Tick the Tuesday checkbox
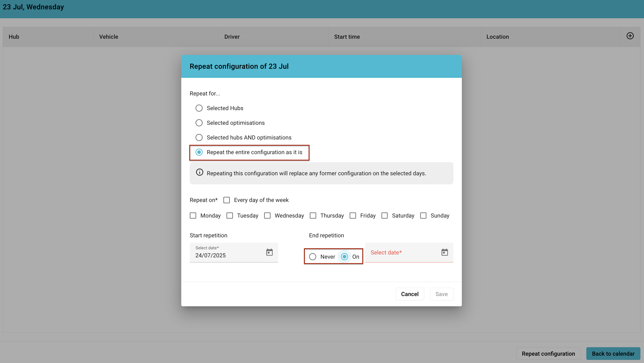 click(x=230, y=216)
